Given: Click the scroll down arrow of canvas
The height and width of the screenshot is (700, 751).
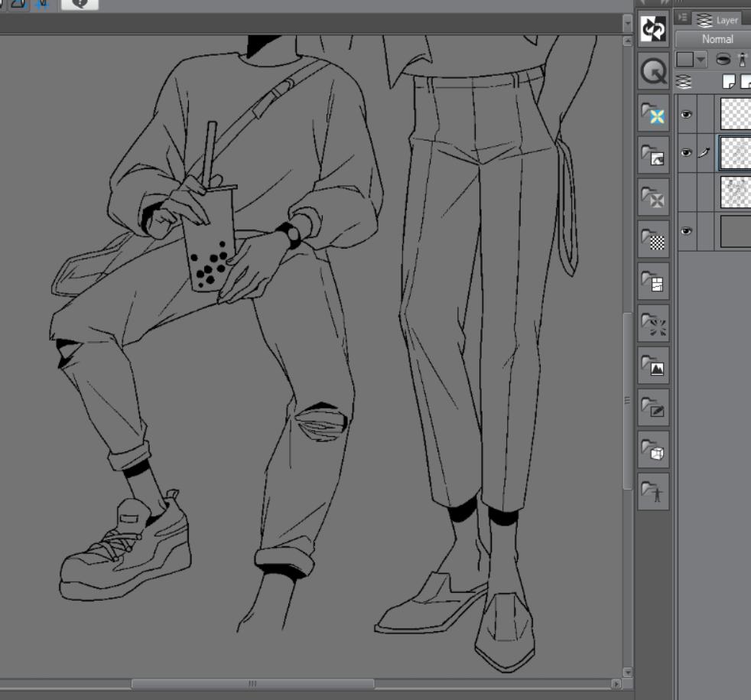Looking at the screenshot, I should (627, 672).
